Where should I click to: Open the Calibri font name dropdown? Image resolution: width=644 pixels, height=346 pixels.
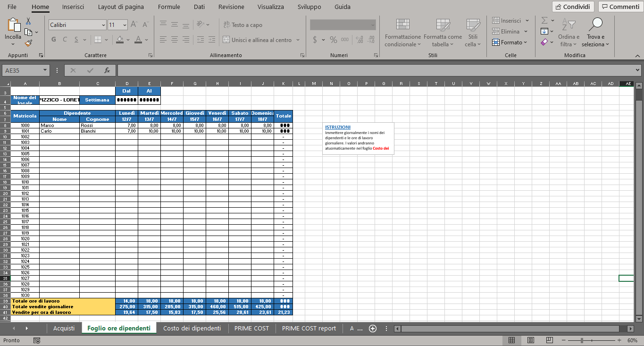tap(103, 25)
